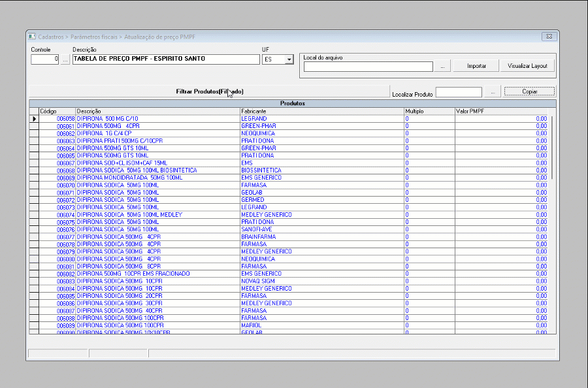Click the Importar button
The width and height of the screenshot is (588, 388).
click(476, 66)
